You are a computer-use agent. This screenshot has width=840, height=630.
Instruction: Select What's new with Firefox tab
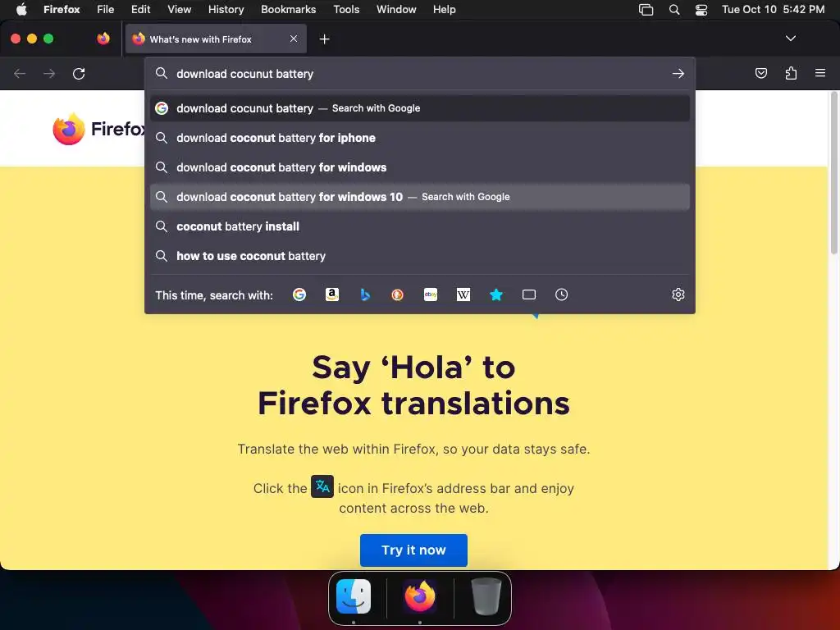click(216, 39)
